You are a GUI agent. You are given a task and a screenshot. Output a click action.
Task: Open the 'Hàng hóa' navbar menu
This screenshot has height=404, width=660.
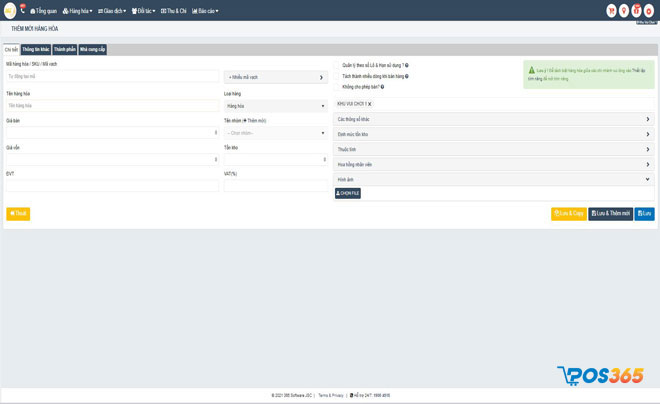pyautogui.click(x=77, y=11)
